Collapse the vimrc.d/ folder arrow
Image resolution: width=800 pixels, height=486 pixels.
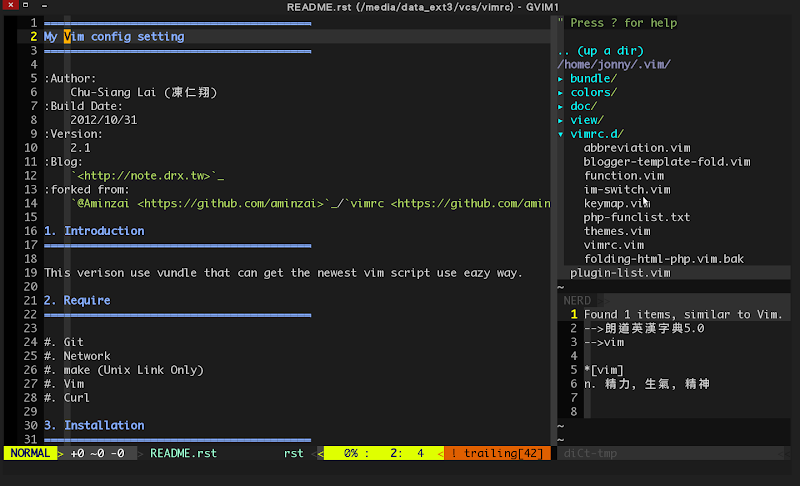coord(560,134)
